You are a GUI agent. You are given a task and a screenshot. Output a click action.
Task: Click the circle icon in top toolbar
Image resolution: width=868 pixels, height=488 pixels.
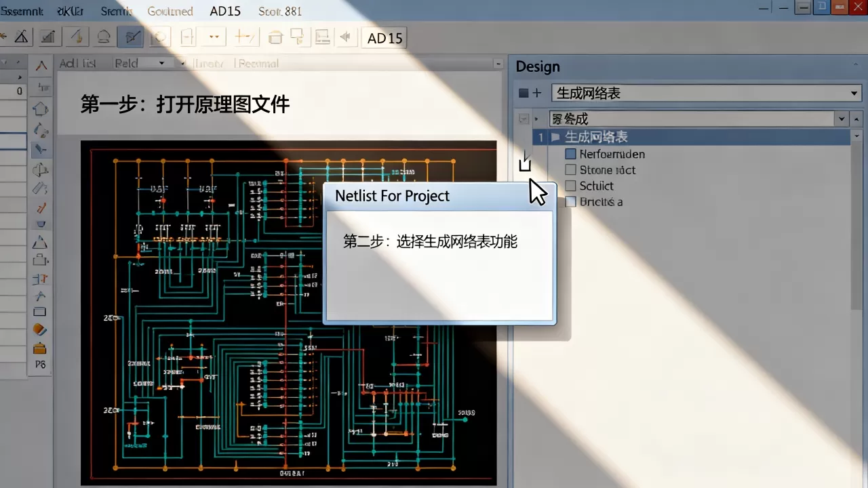click(x=159, y=37)
